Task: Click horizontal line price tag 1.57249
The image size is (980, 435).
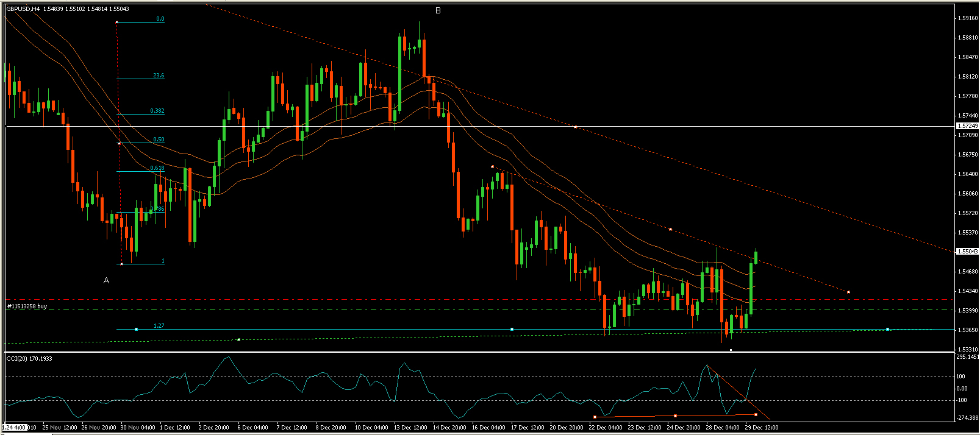Action: point(967,126)
